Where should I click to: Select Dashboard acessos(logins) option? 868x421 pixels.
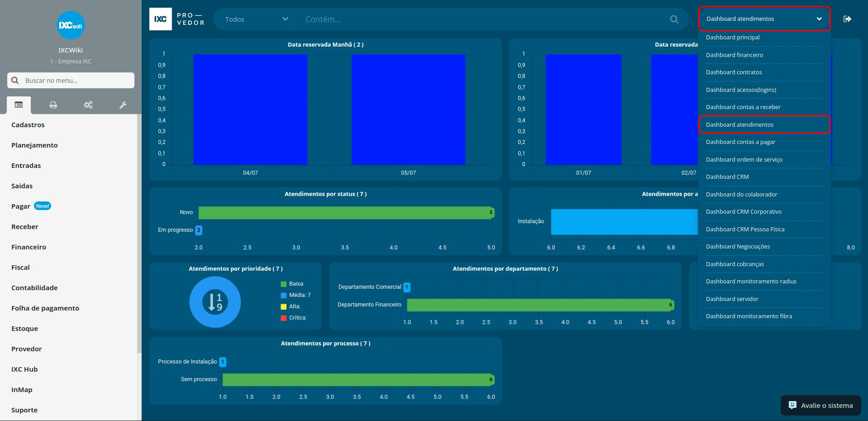click(764, 90)
